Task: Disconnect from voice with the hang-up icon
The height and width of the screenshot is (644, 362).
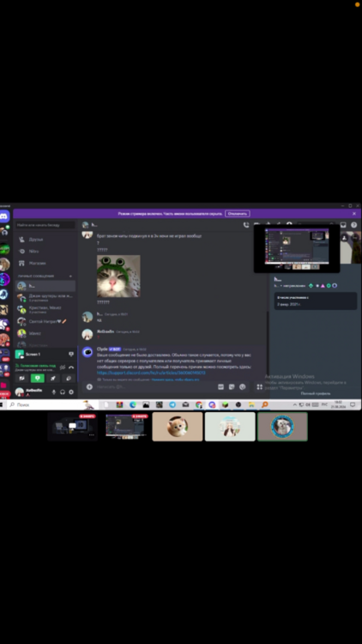Action: (71, 368)
